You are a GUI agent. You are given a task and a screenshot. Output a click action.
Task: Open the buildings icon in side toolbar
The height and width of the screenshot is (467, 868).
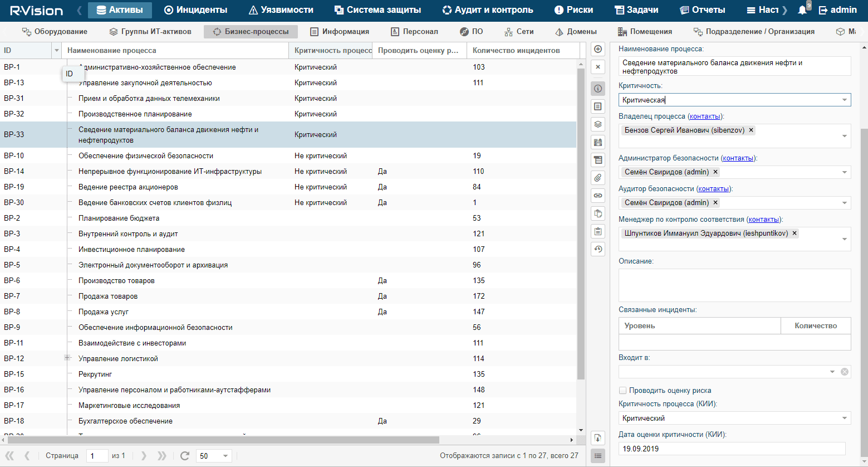tap(598, 142)
